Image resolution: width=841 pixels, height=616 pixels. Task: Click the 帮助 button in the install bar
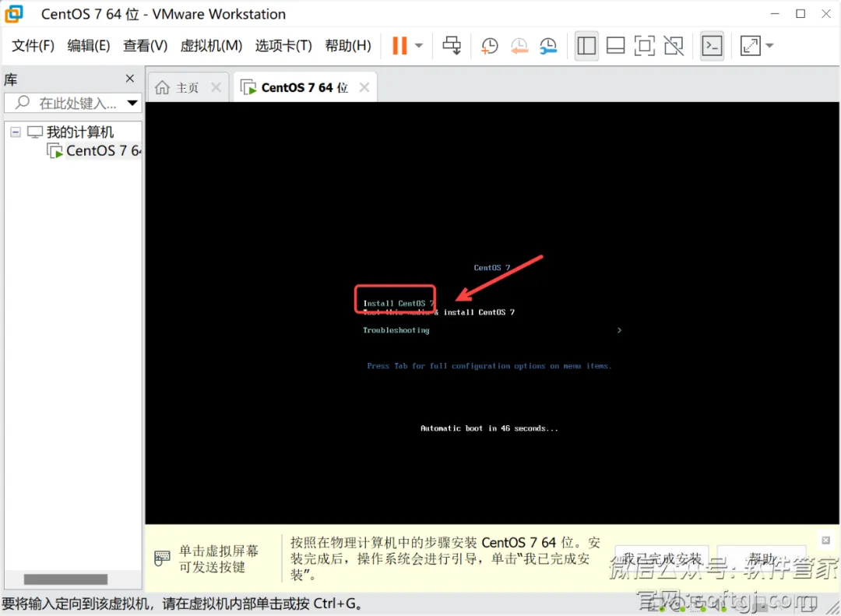point(762,560)
